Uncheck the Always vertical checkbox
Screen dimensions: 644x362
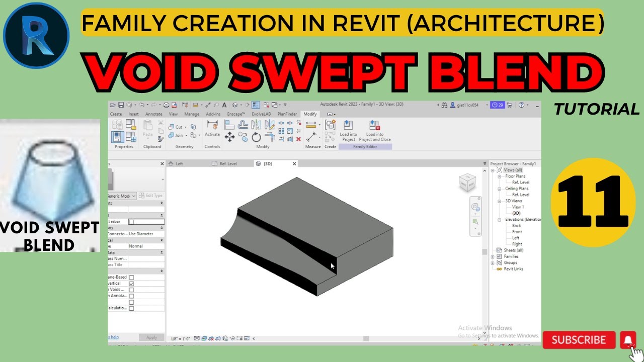pyautogui.click(x=131, y=284)
